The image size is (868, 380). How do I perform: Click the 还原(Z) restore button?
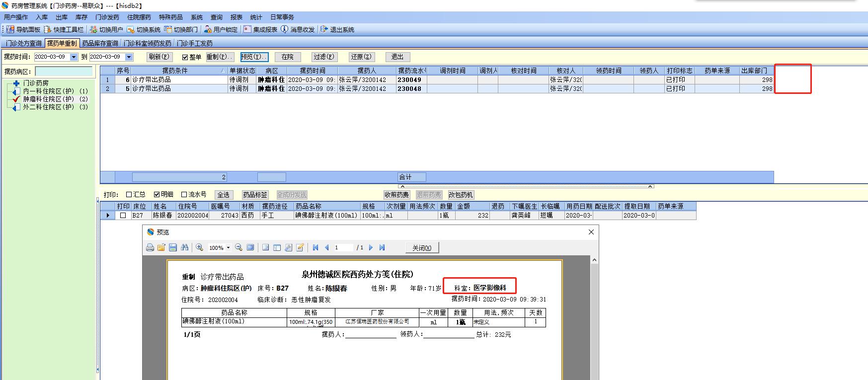(x=361, y=57)
